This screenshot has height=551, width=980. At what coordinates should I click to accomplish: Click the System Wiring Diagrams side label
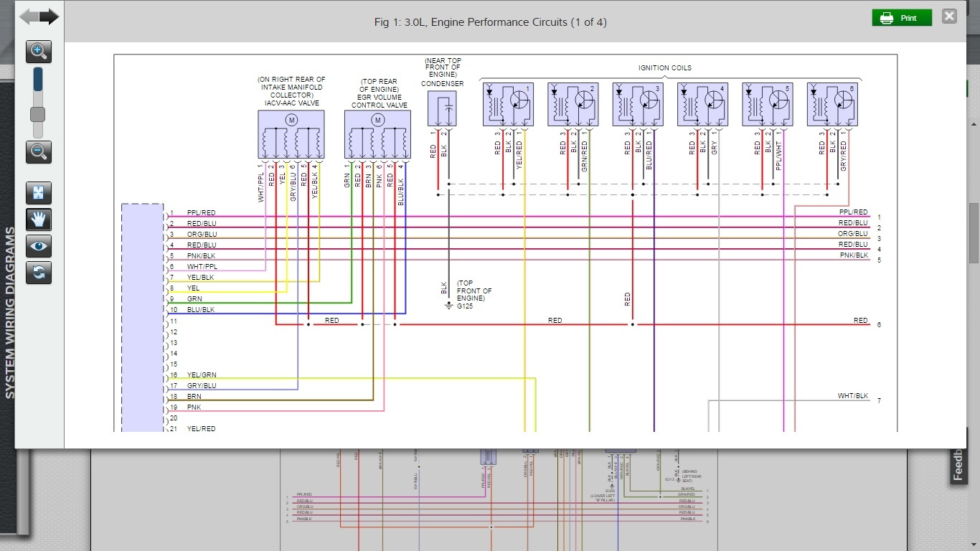click(10, 312)
